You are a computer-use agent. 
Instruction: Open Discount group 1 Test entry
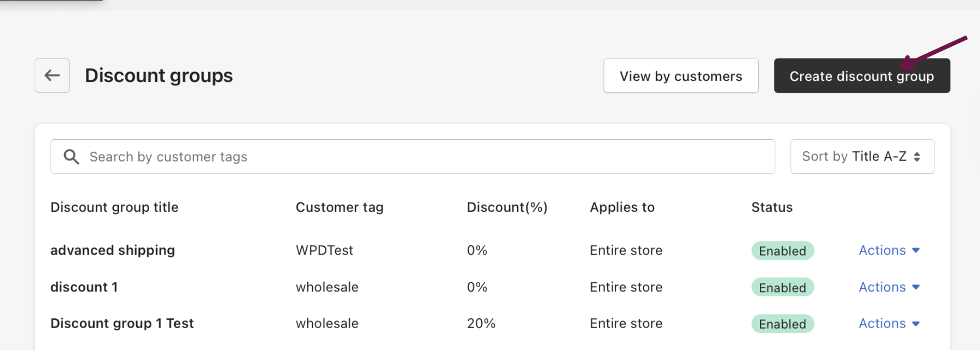click(122, 323)
